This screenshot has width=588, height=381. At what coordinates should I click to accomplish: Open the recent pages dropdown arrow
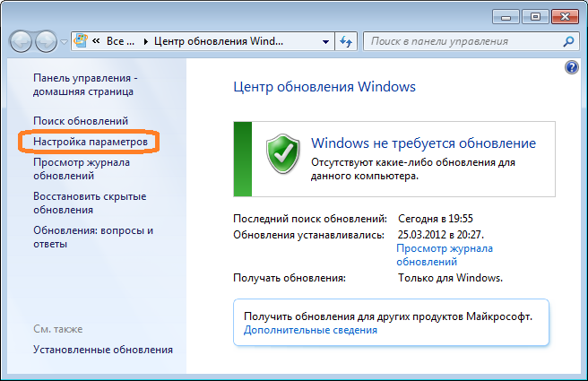64,41
